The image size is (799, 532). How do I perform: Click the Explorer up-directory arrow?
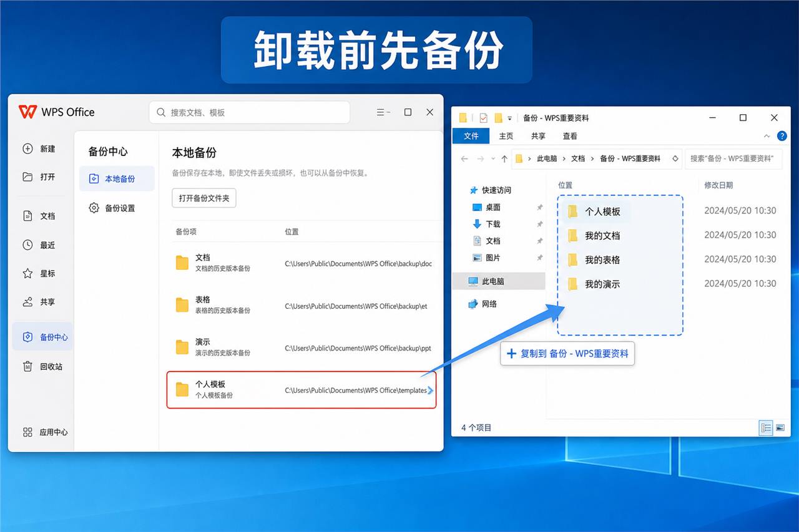504,158
